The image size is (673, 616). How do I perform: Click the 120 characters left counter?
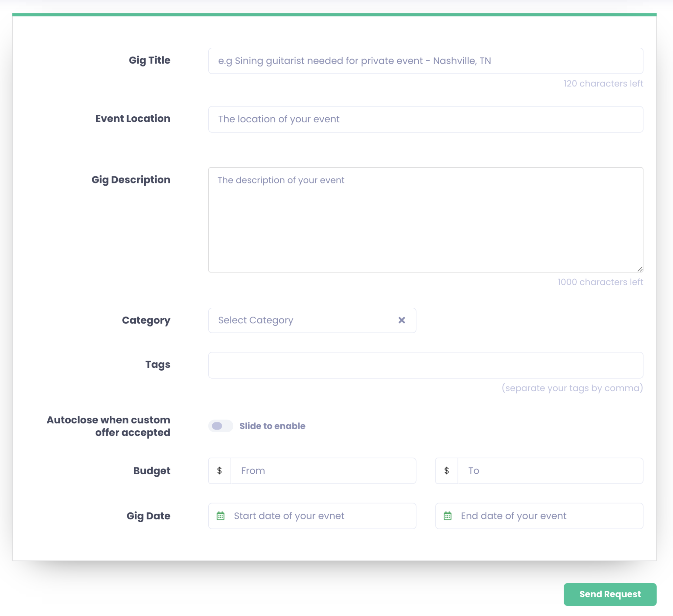click(x=603, y=83)
